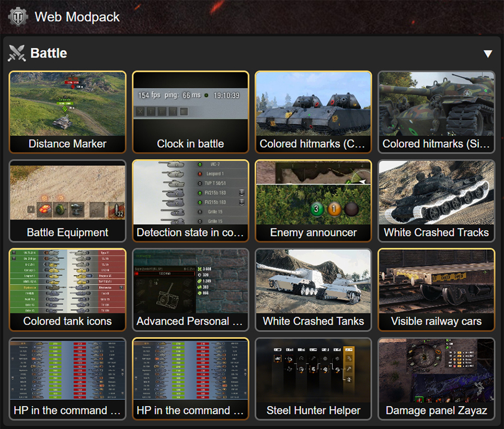Select the Clock in battle mod card
The image size is (504, 429).
click(190, 112)
